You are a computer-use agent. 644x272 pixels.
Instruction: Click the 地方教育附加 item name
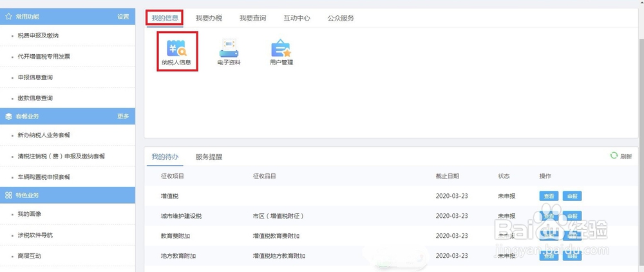(178, 256)
